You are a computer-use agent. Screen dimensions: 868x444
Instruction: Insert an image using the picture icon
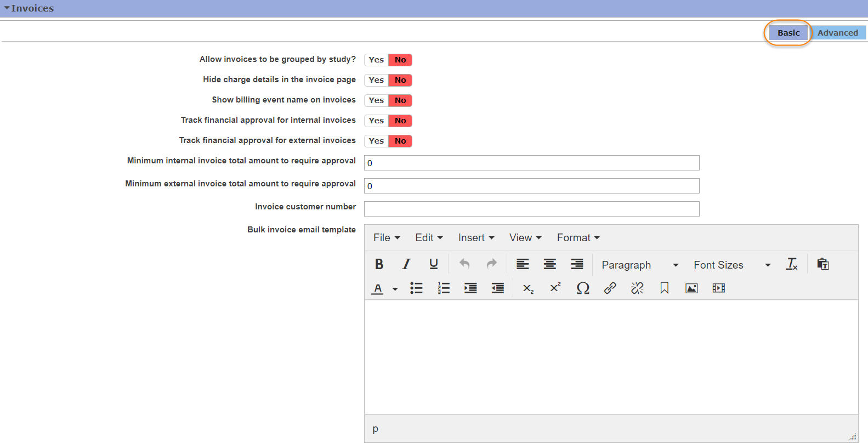pos(691,288)
